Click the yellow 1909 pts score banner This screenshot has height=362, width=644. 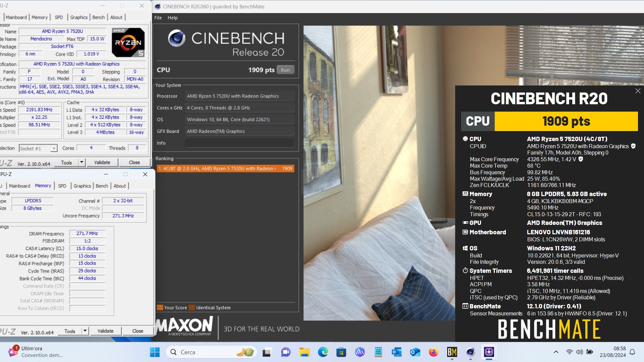(x=566, y=121)
